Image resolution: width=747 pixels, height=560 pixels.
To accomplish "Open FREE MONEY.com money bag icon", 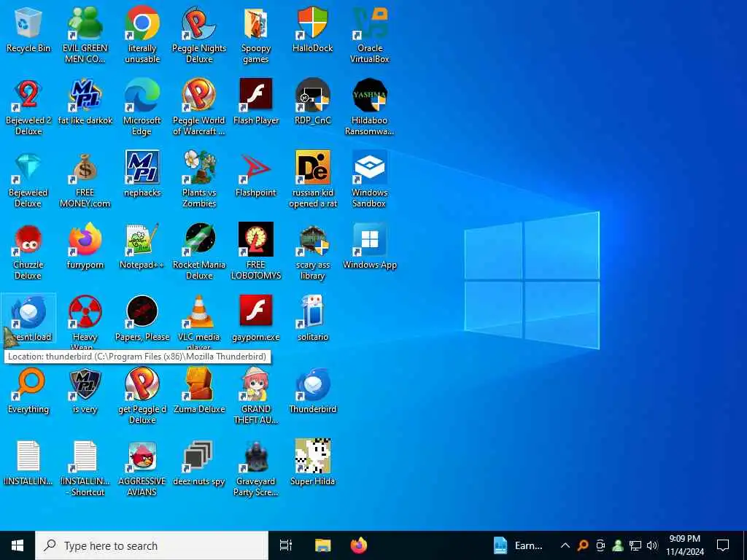I will [x=85, y=179].
